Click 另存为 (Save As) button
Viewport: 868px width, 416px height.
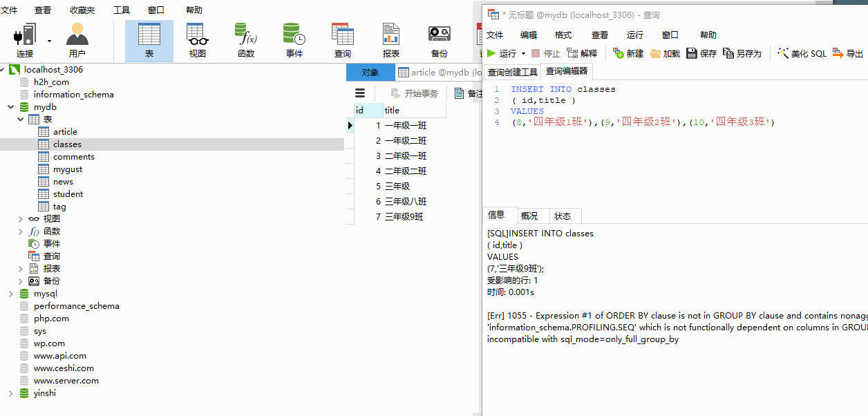tap(742, 53)
